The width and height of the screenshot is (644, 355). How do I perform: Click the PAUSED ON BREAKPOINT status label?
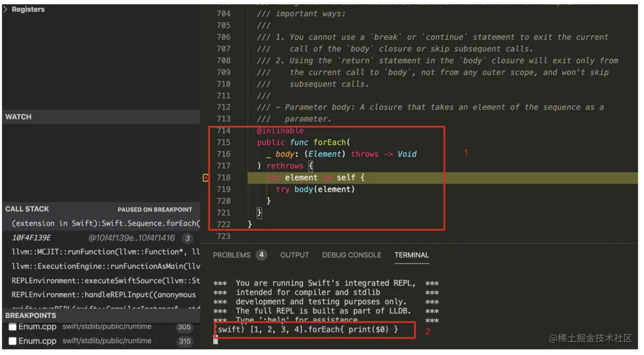click(x=155, y=209)
